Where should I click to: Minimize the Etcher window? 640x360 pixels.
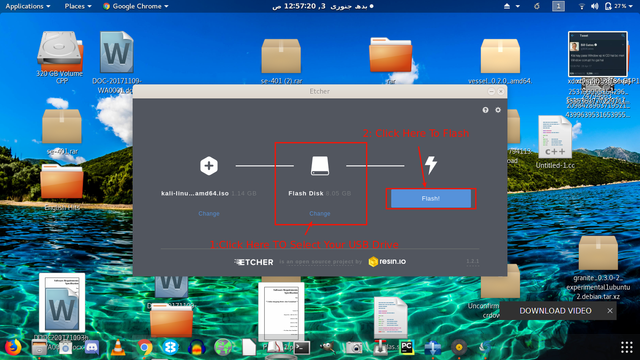(491, 91)
